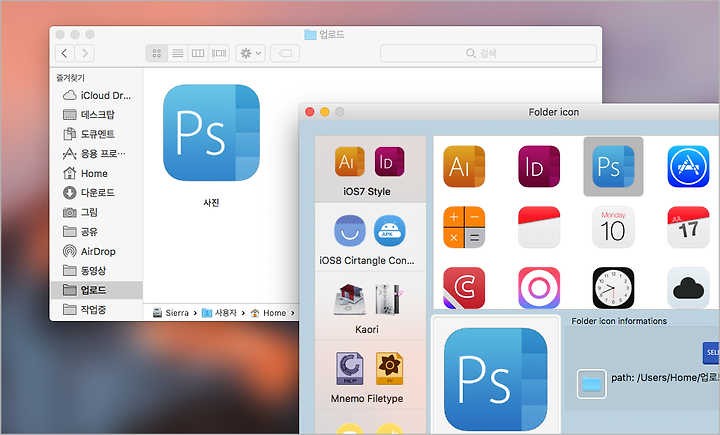Open 그림 in Finder sidebar
The height and width of the screenshot is (435, 720).
click(96, 212)
